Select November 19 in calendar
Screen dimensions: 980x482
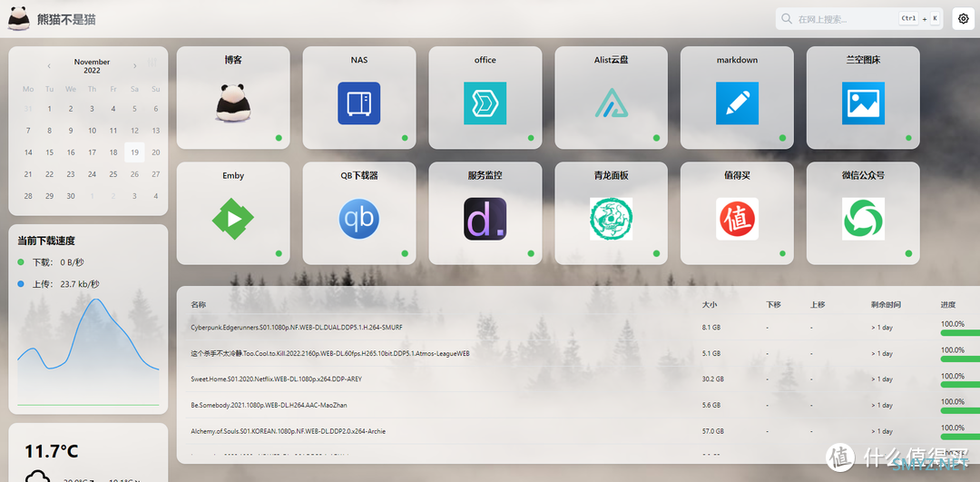click(134, 152)
